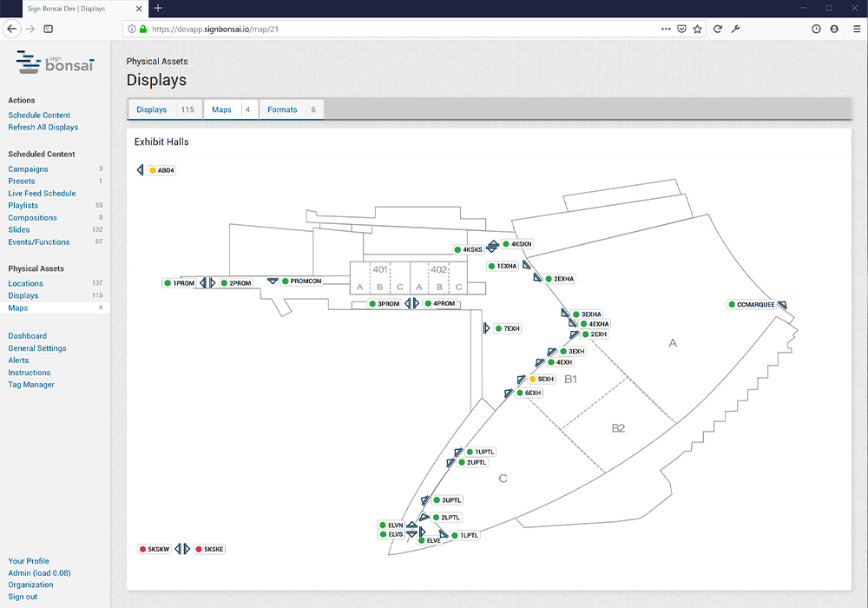Click the 1UPTL display marker

pos(481,453)
